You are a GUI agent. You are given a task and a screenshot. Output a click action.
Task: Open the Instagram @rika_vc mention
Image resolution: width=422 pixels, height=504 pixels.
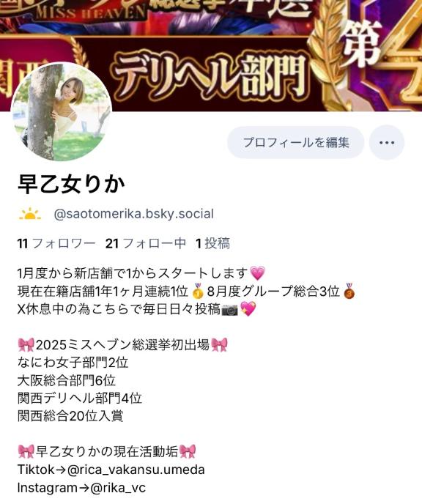118,488
